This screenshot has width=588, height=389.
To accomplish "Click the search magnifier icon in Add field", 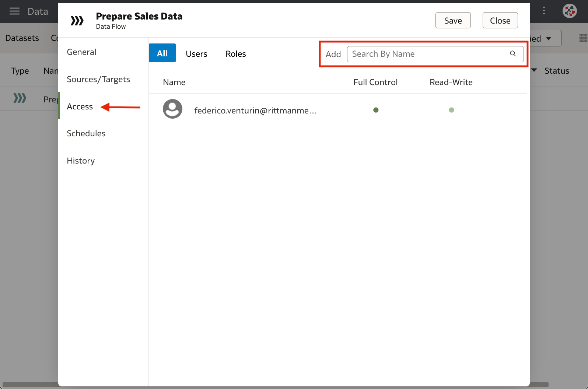I will 512,54.
